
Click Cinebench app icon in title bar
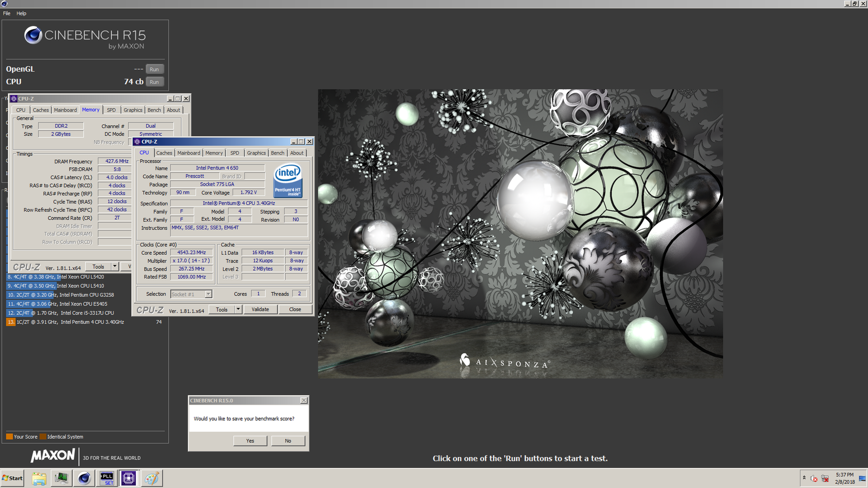[4, 4]
